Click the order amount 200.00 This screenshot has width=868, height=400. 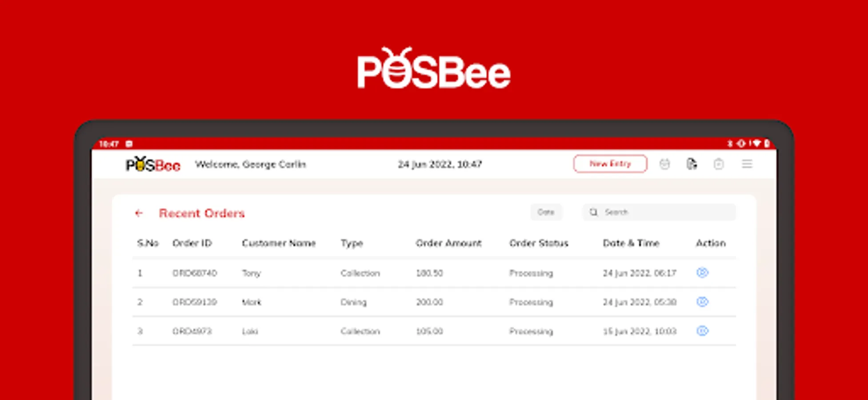(429, 302)
